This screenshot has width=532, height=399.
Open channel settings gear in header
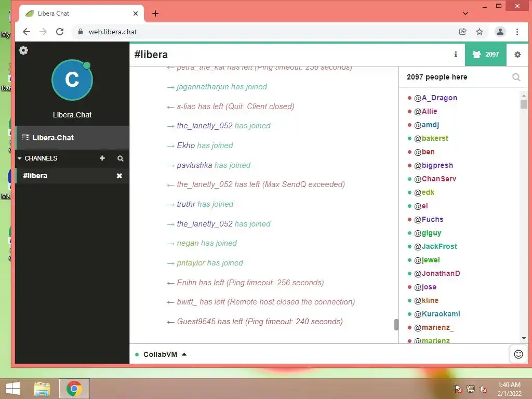517,54
